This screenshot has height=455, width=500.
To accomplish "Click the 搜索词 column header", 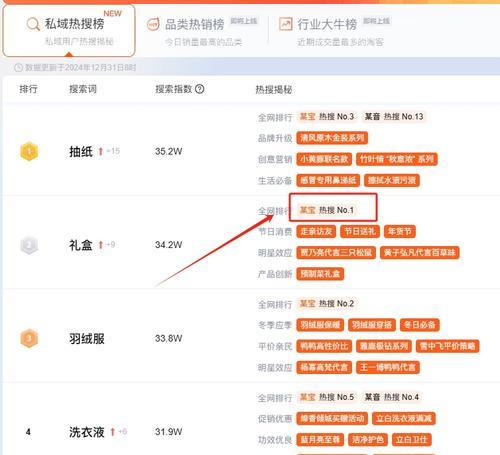I will click(83, 89).
